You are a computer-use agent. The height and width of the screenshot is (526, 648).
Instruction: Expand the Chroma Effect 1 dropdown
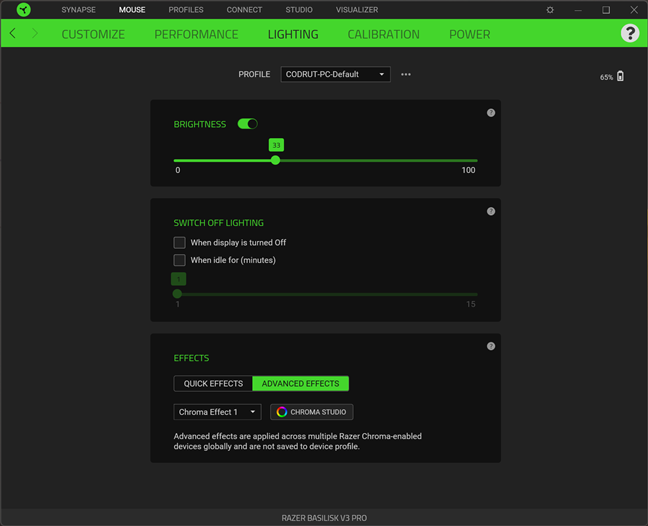217,412
